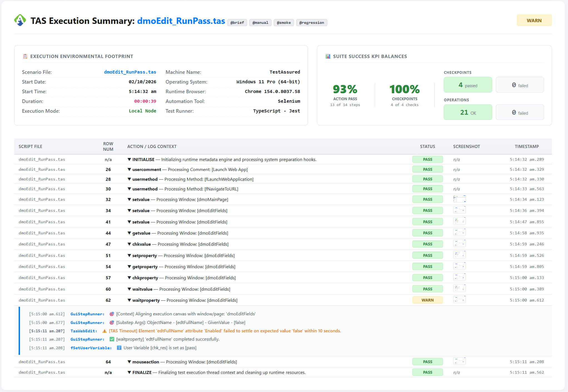Open screenshot thumbnail for chkproperty row 57
The width and height of the screenshot is (568, 392).
(x=459, y=277)
